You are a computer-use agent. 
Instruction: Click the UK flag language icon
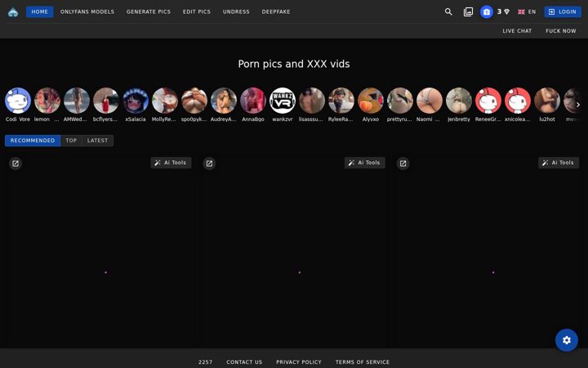(521, 12)
